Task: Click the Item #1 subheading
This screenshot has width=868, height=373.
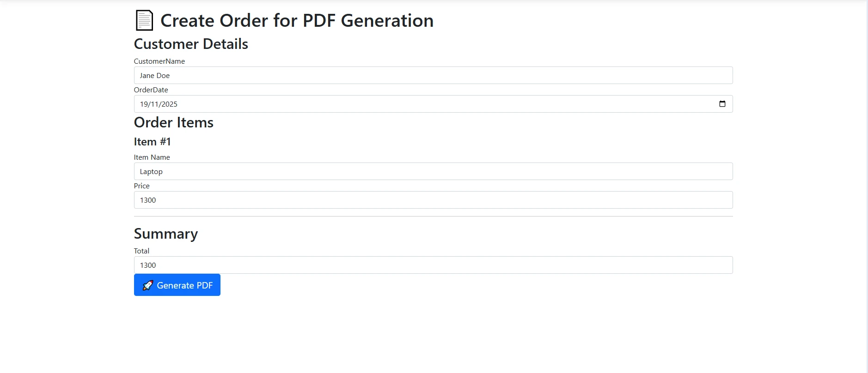Action: click(152, 141)
